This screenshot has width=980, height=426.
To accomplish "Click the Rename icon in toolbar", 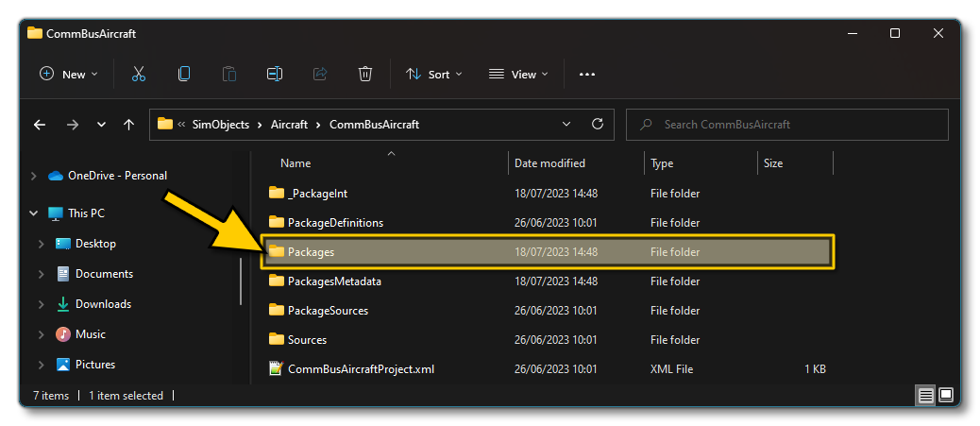I will (275, 74).
